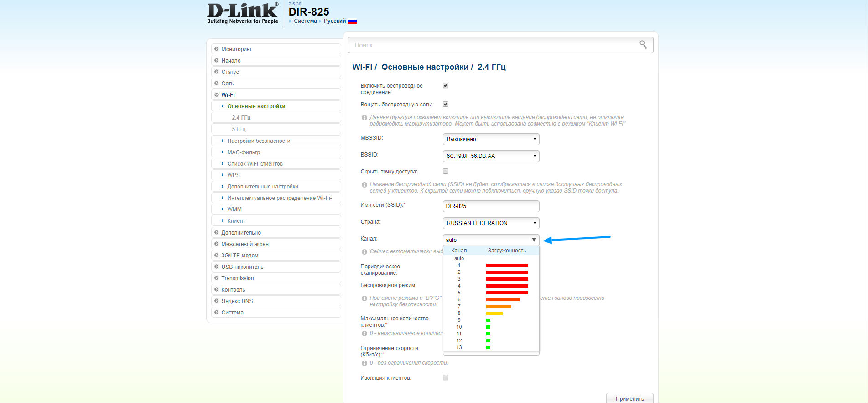
Task: Select the 5 ГГц submenu item
Action: tap(276, 129)
